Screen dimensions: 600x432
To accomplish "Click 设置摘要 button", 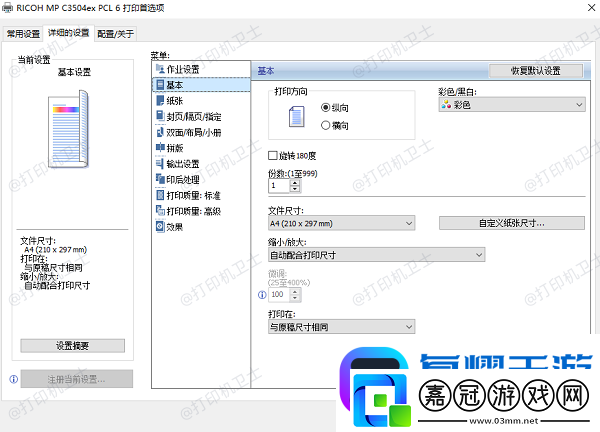I will pyautogui.click(x=72, y=346).
